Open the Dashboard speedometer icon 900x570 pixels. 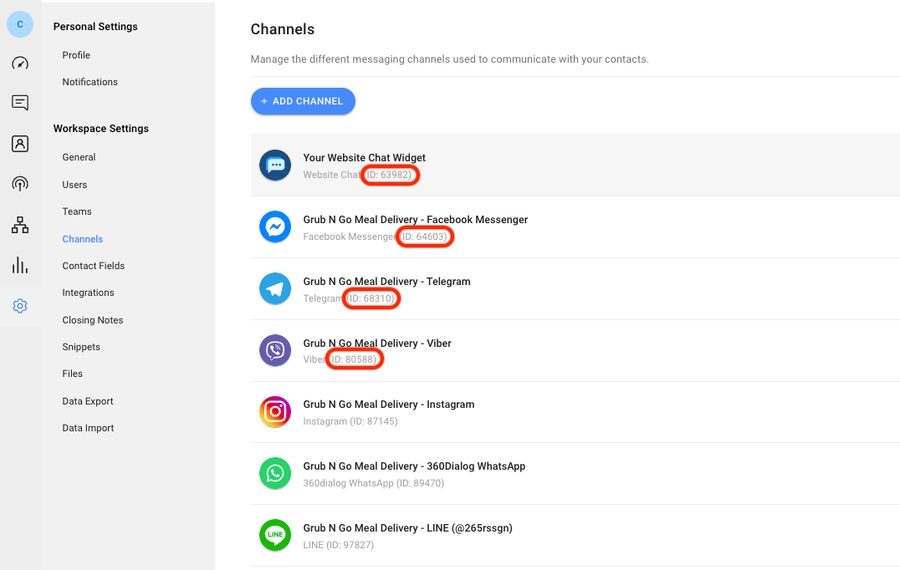(20, 63)
